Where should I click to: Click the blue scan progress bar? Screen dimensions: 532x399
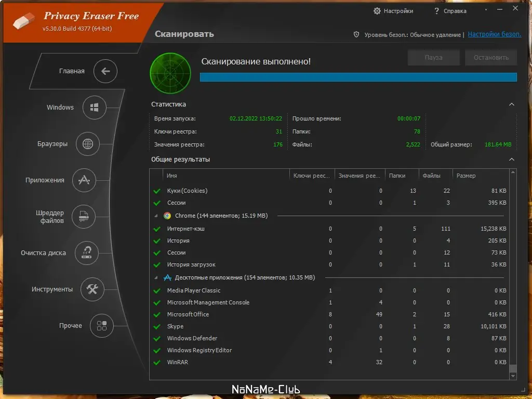pyautogui.click(x=358, y=77)
